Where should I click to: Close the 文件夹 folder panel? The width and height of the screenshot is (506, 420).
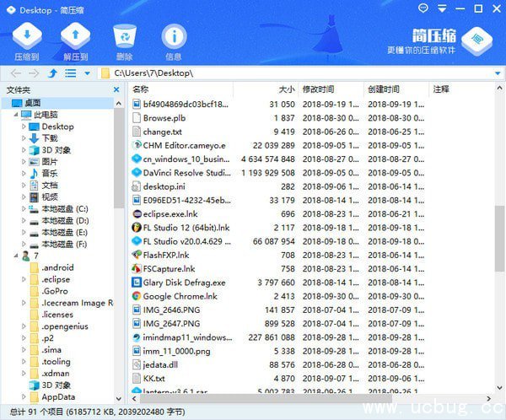coord(116,89)
